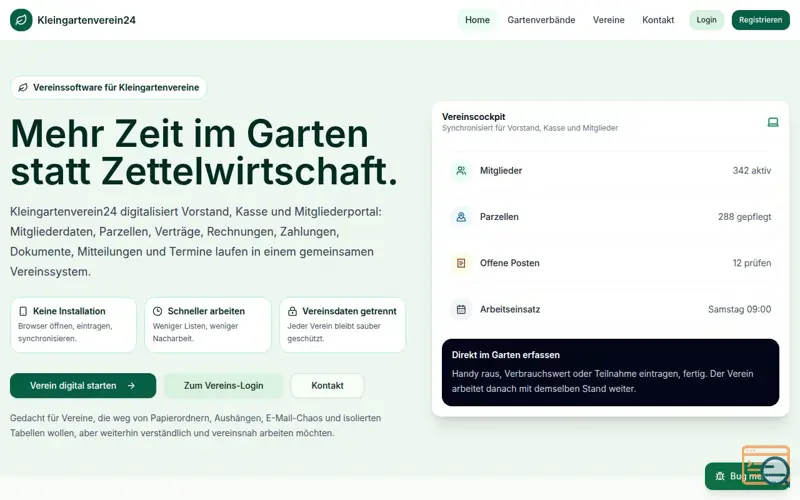The width and height of the screenshot is (800, 500).
Task: Click the Arbeitseinsatz row label
Action: (x=510, y=309)
